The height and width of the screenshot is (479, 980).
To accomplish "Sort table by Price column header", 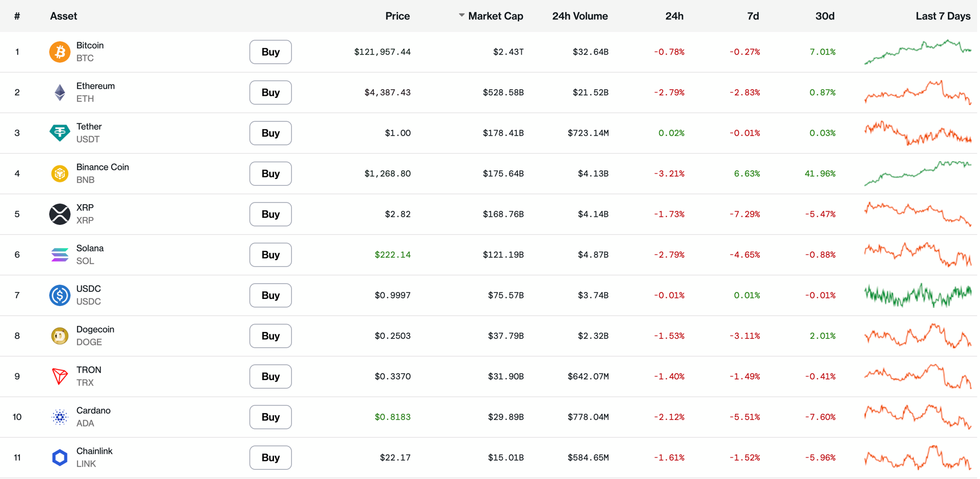I will click(397, 16).
